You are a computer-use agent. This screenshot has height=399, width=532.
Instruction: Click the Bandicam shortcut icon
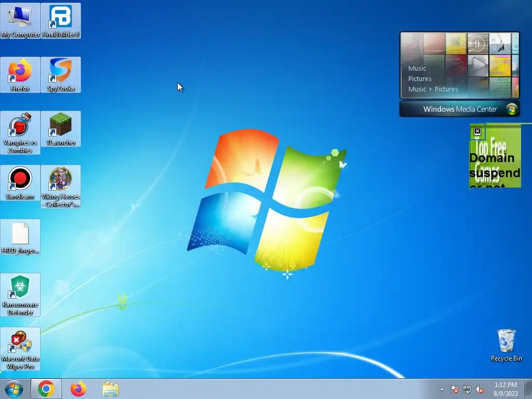[x=20, y=183]
